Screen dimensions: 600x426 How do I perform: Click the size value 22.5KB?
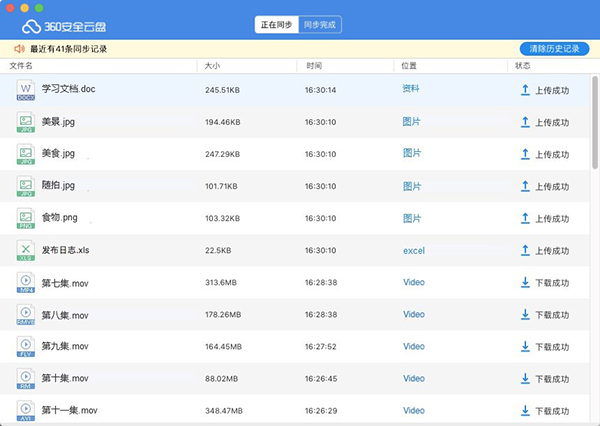click(218, 250)
